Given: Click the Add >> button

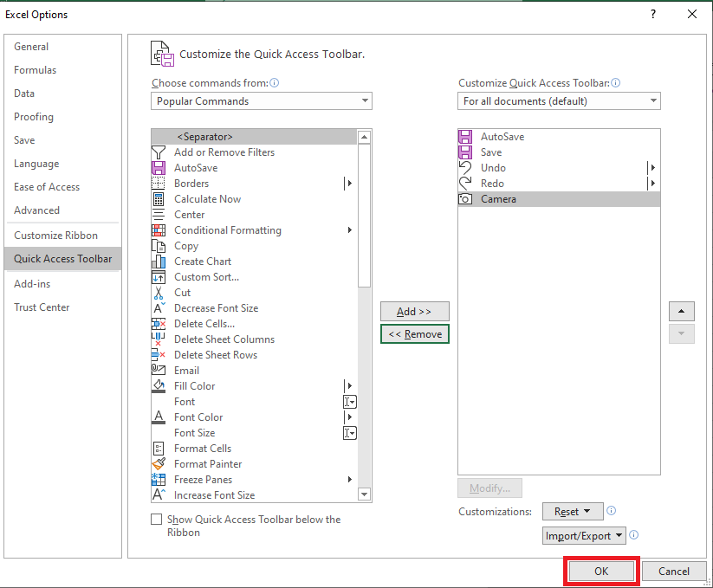Looking at the screenshot, I should 415,311.
